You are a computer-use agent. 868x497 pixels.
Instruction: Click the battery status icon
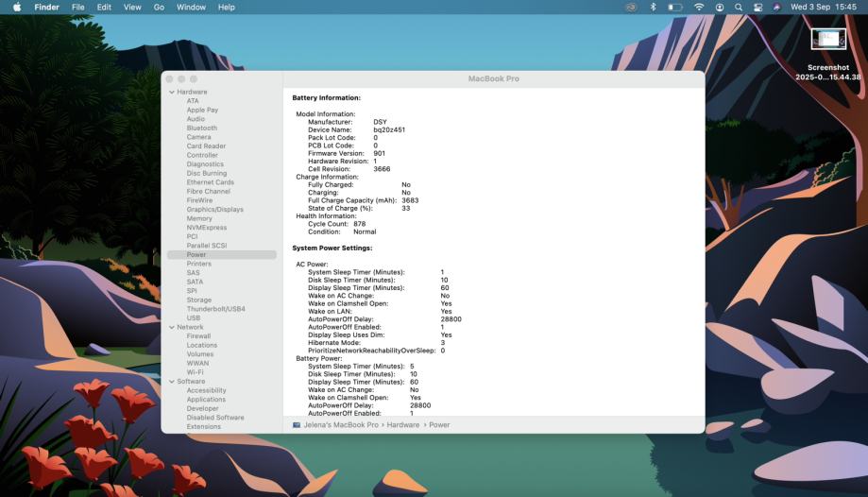click(x=675, y=7)
